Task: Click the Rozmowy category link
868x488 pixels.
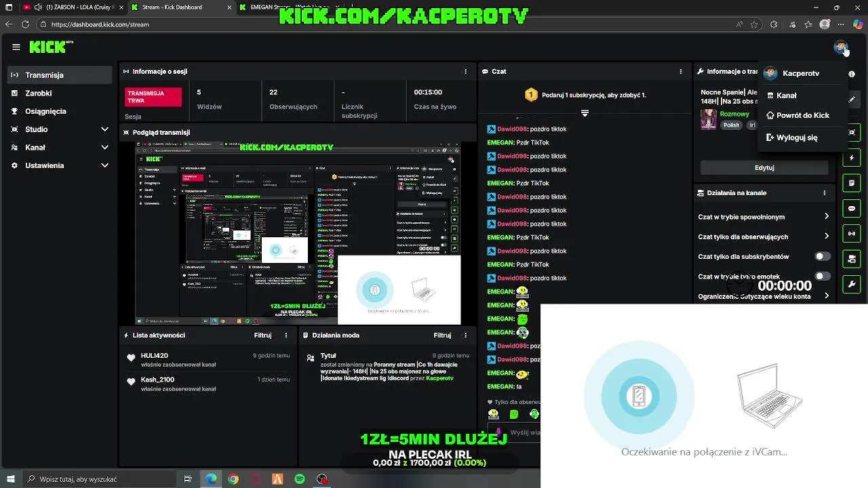Action: click(x=734, y=114)
